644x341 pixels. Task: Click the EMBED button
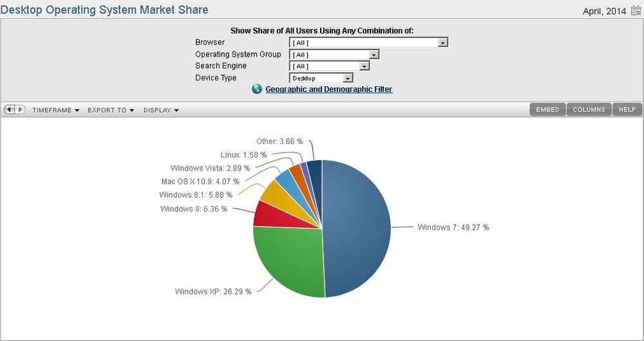pos(547,109)
